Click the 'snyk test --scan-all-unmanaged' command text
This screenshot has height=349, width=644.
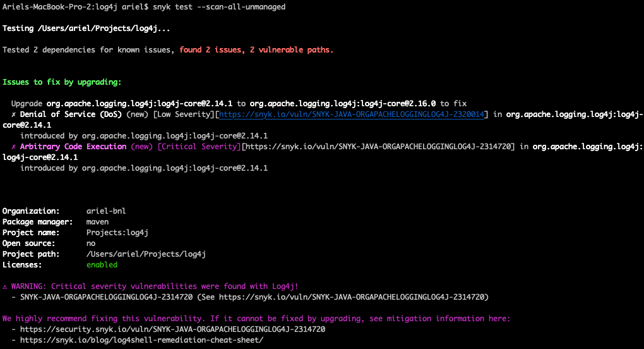219,7
